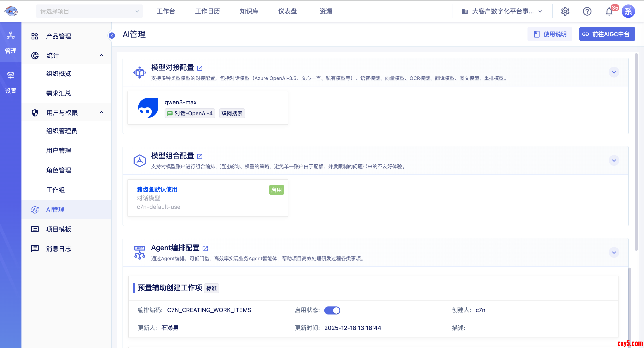Open notifications bell with 35 badge
Image resolution: width=644 pixels, height=348 pixels.
click(609, 11)
